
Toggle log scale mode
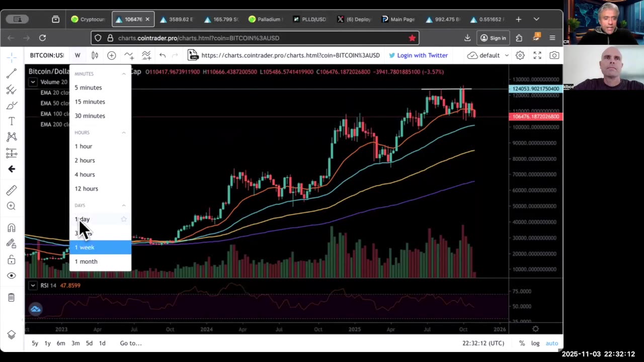pos(535,343)
